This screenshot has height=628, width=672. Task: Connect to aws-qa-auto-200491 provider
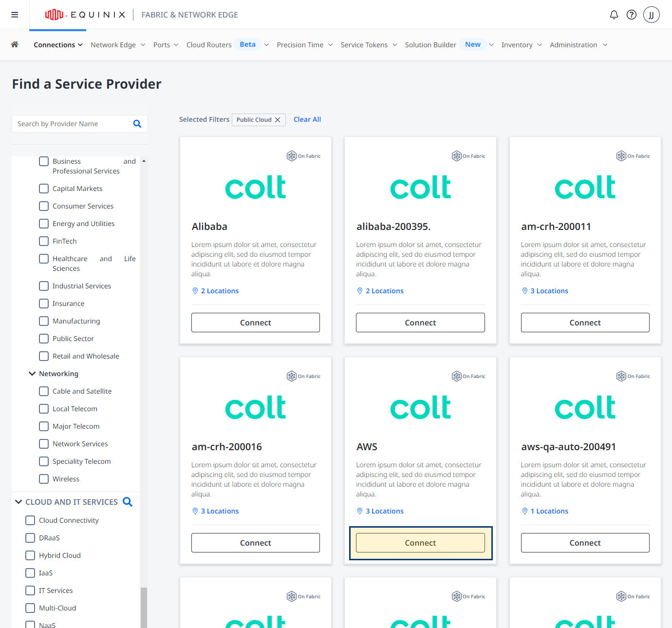585,543
